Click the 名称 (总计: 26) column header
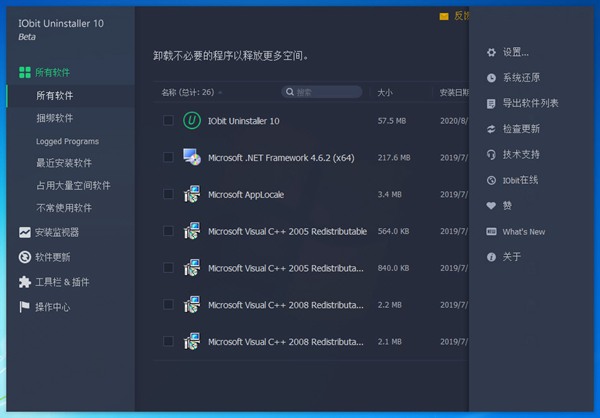The height and width of the screenshot is (418, 600). tap(188, 92)
